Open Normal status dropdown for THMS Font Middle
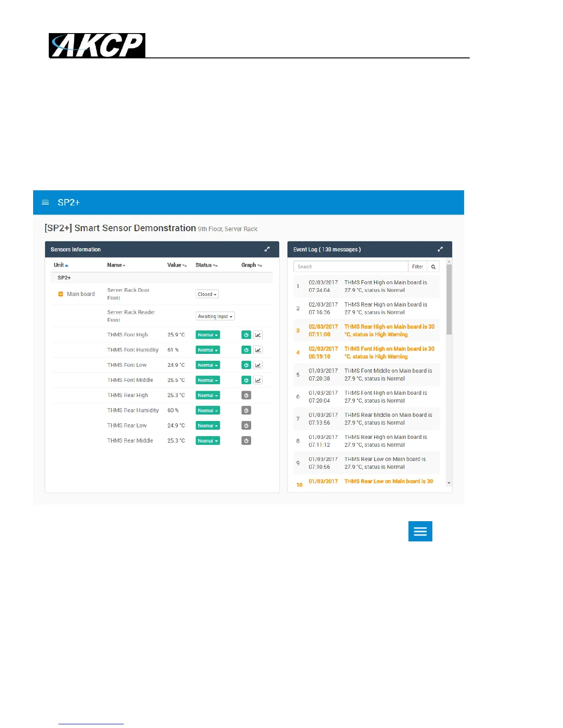The height and width of the screenshot is (728, 563). (x=207, y=381)
